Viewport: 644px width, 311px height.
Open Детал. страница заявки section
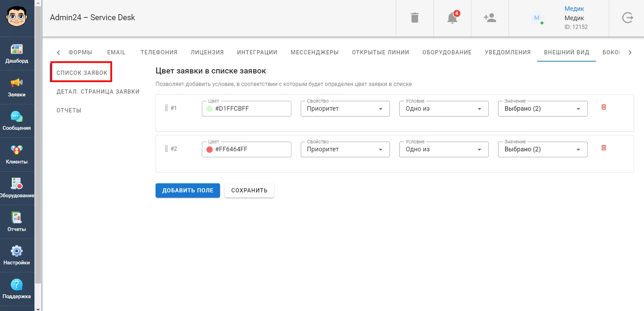(x=98, y=92)
